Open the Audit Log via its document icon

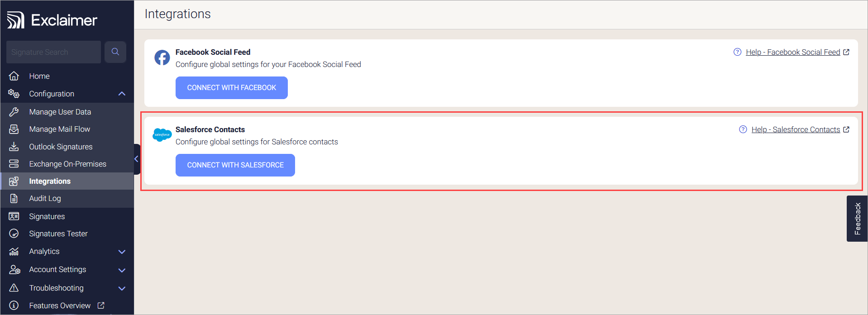click(x=14, y=198)
